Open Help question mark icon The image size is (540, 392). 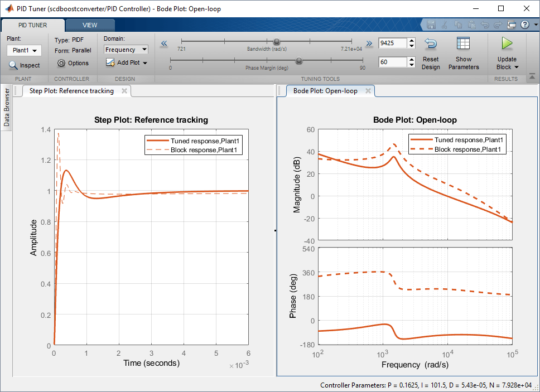pyautogui.click(x=525, y=25)
